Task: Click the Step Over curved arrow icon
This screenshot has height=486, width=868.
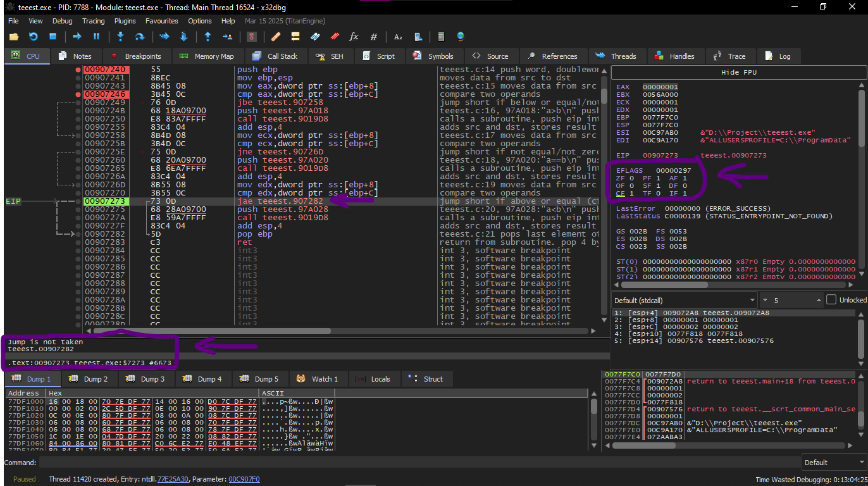Action: [140, 37]
